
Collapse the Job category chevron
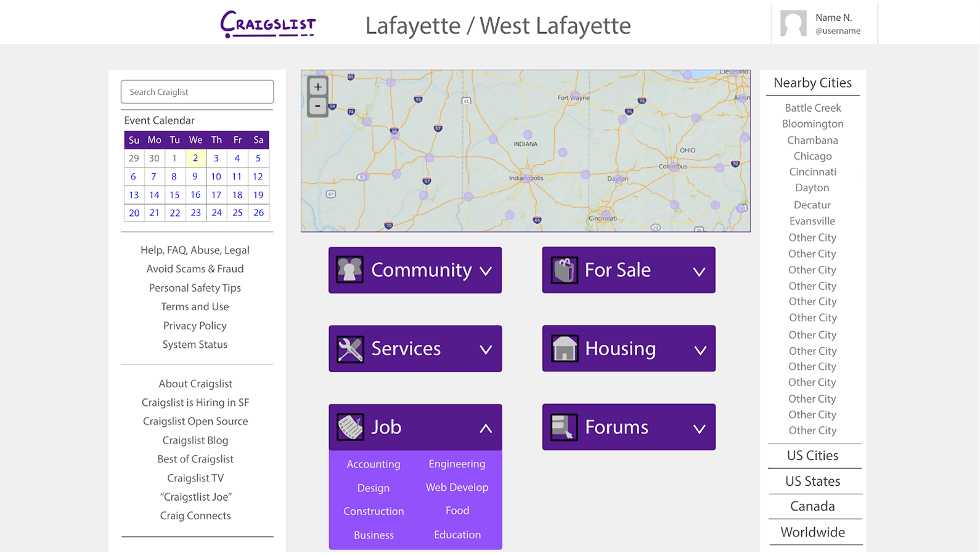click(x=486, y=428)
